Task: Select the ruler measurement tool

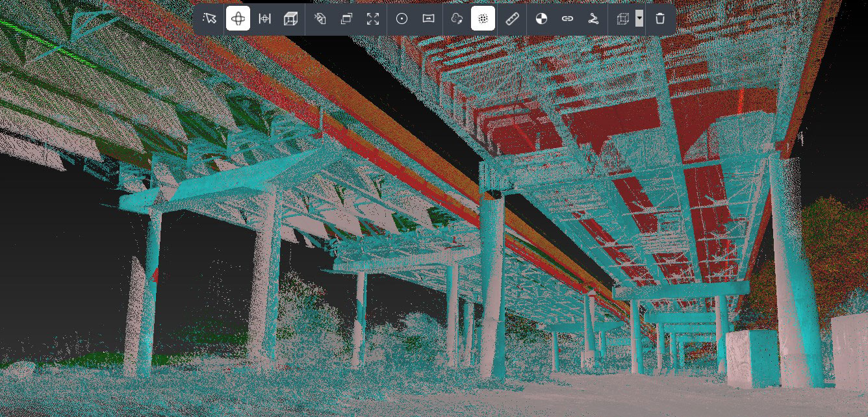Action: 513,18
